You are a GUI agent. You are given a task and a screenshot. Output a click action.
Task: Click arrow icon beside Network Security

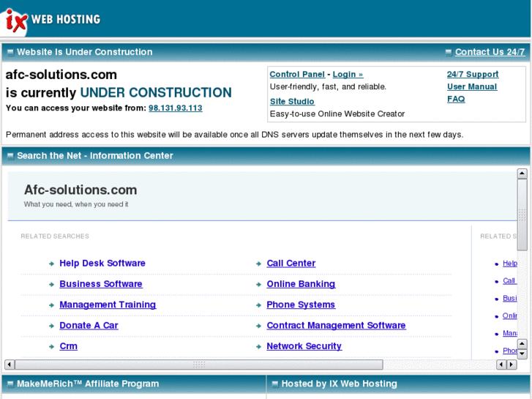258,346
